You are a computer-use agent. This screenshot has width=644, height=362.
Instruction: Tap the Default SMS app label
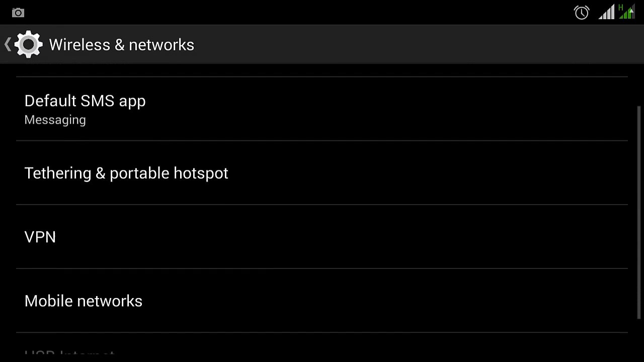tap(85, 101)
